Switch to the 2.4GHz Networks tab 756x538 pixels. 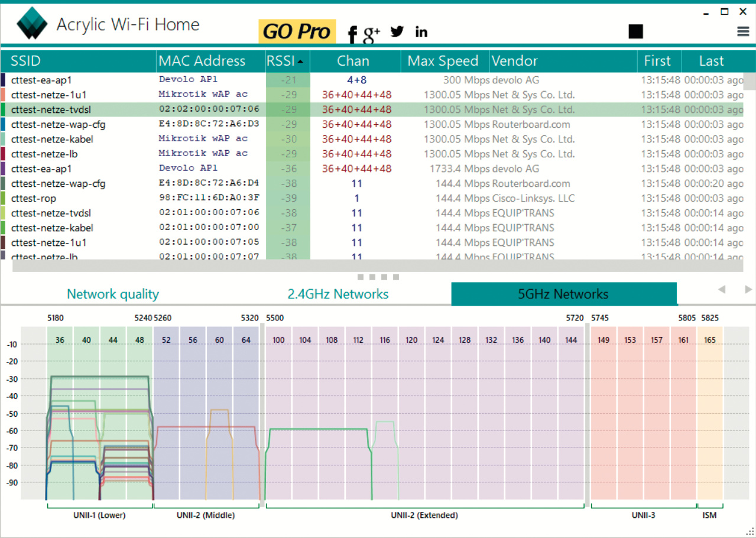coord(338,294)
